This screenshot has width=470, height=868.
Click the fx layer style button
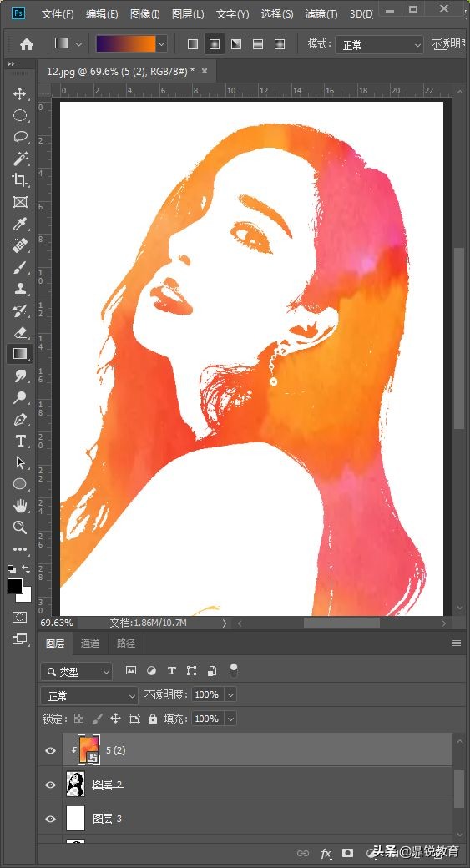326,854
